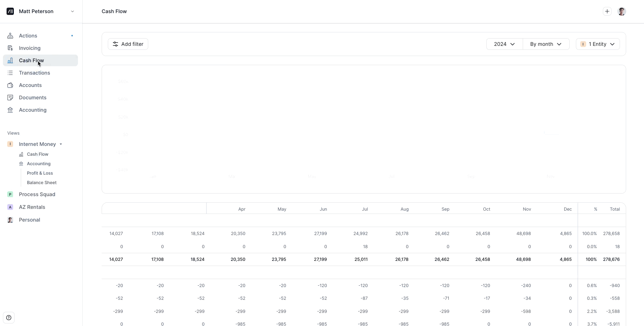Open the Process Squad view

click(37, 194)
